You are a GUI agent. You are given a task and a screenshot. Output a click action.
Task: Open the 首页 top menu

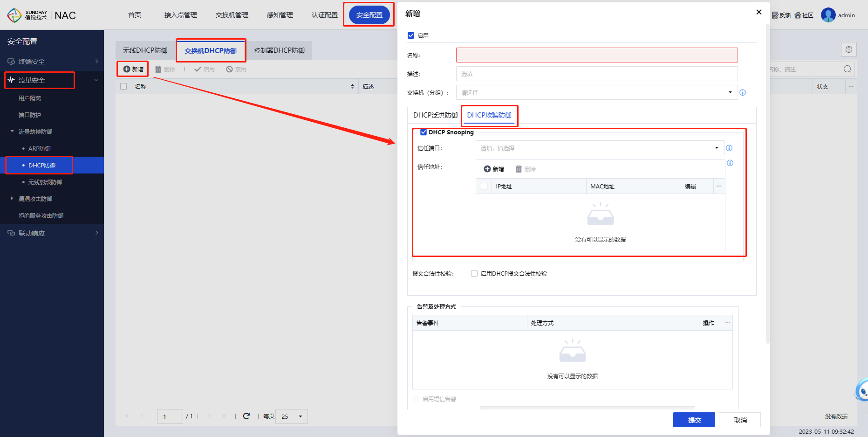tap(135, 15)
